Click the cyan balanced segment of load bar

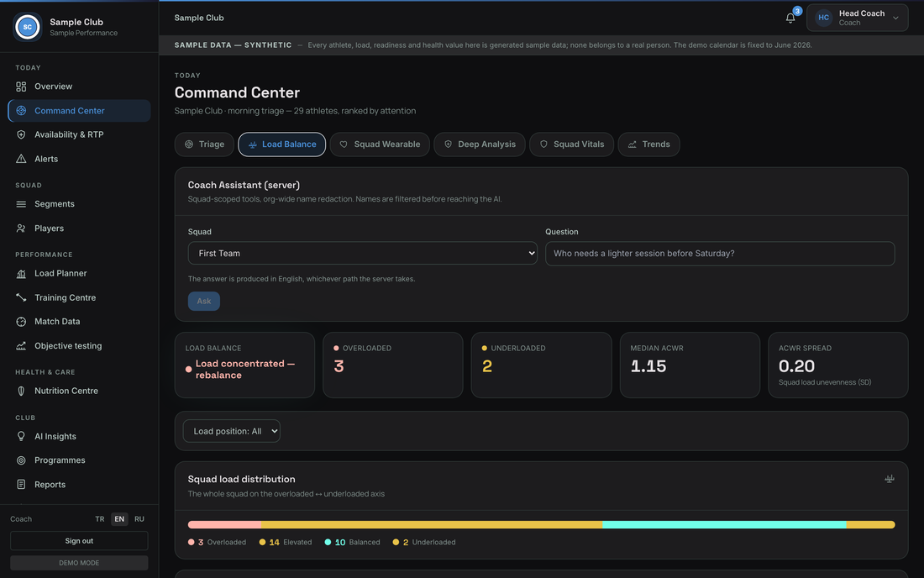point(724,524)
